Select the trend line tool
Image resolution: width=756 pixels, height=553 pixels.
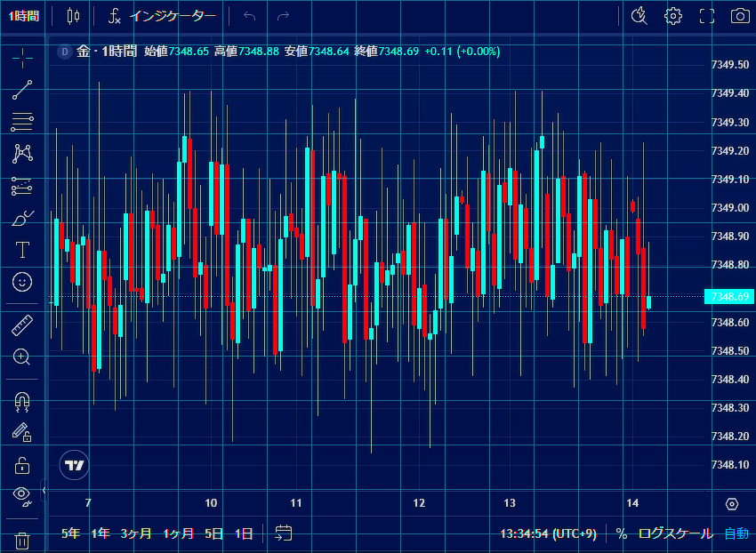pos(22,90)
